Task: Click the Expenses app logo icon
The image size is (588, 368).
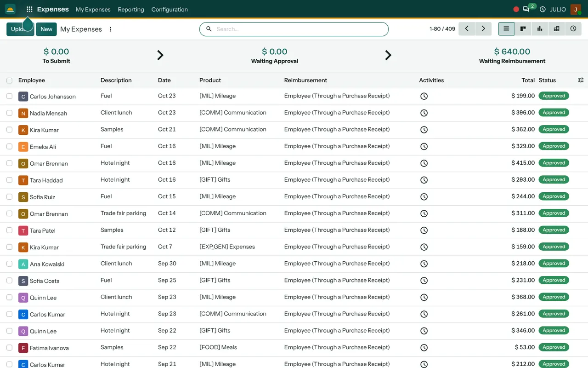Action: tap(10, 9)
